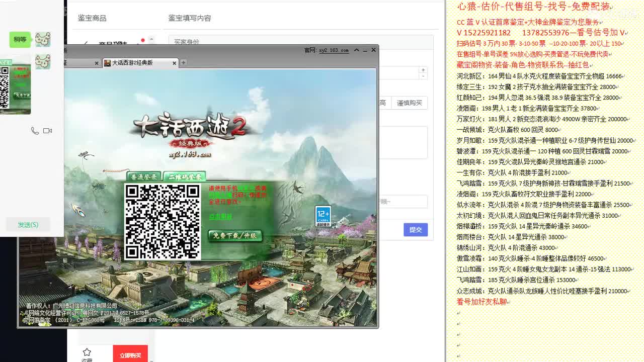The width and height of the screenshot is (644, 362).
Task: Click the line 一生有你:克火队4阶混
Action: pos(513,172)
